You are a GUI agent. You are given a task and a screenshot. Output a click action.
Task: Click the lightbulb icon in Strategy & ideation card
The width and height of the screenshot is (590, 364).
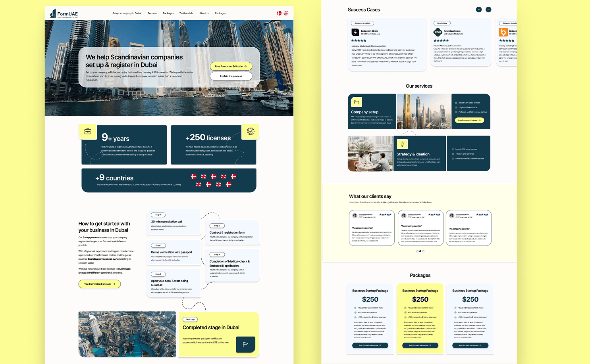402,144
